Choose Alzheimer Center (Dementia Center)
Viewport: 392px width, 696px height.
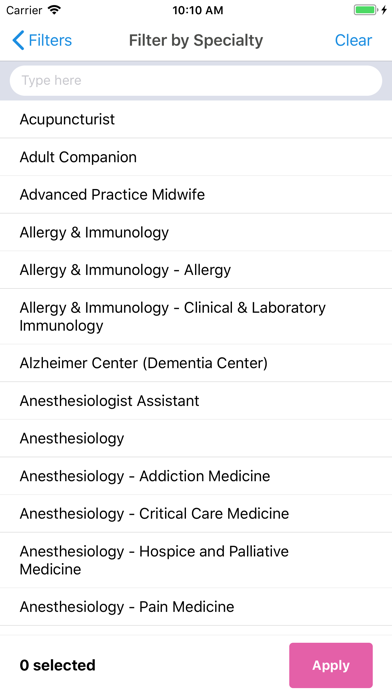pos(196,363)
